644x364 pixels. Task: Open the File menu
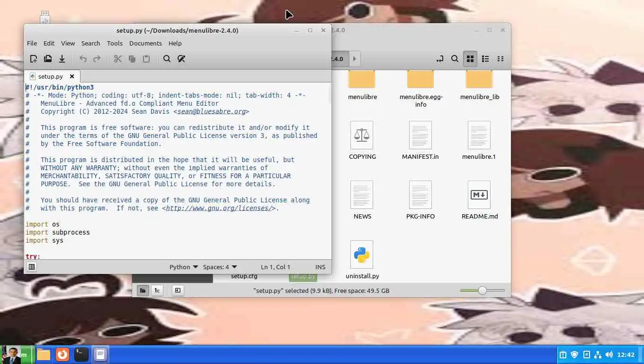(32, 43)
